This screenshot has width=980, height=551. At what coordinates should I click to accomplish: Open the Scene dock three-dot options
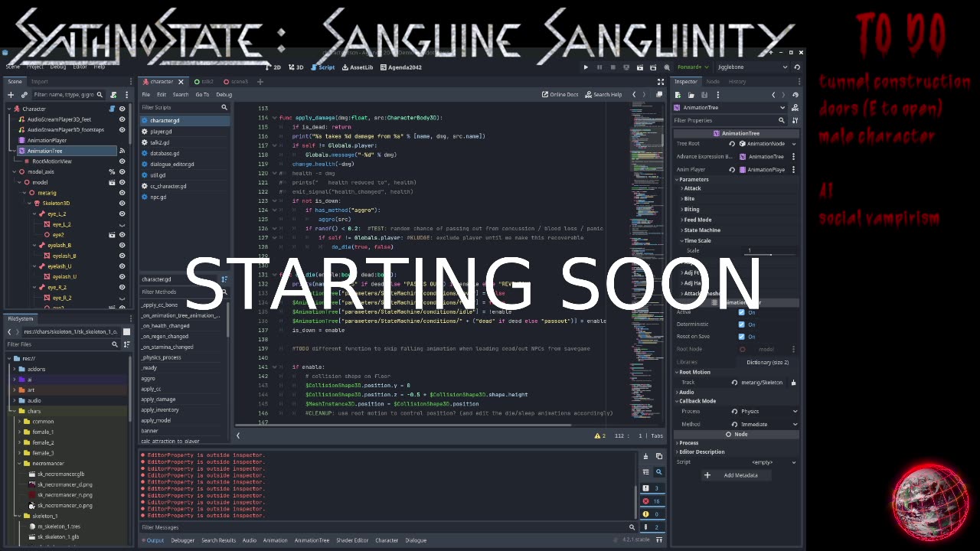point(126,95)
